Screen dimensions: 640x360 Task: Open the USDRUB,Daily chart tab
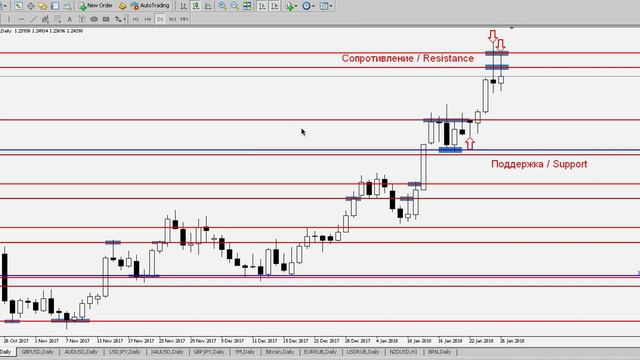(363, 352)
